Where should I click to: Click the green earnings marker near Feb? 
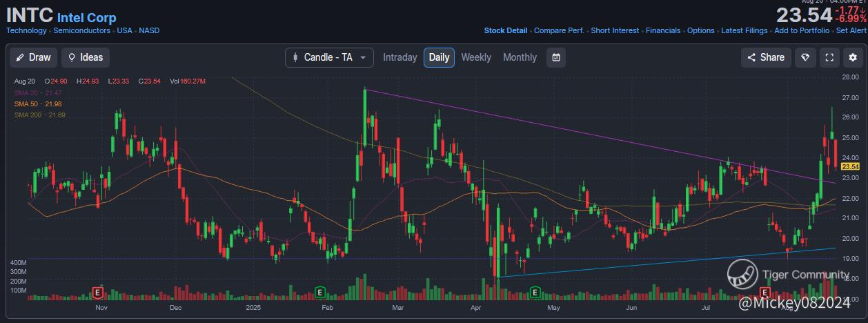coord(320,293)
